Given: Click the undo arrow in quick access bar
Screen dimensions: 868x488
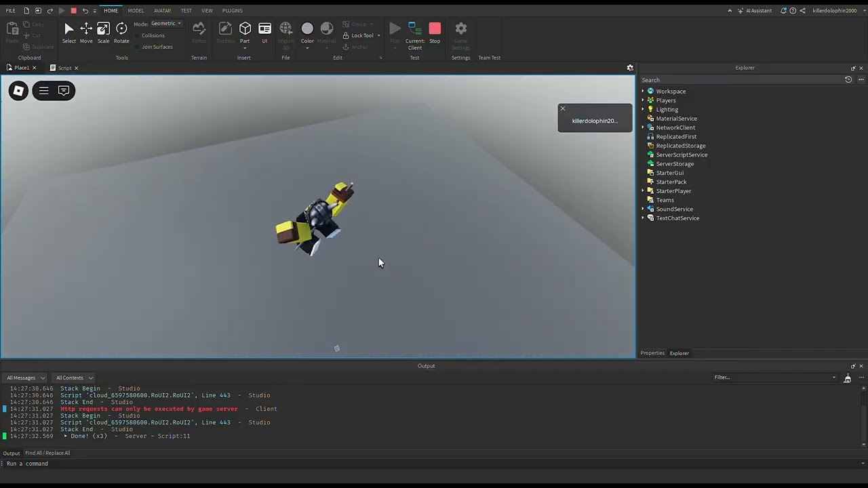Looking at the screenshot, I should [x=85, y=11].
